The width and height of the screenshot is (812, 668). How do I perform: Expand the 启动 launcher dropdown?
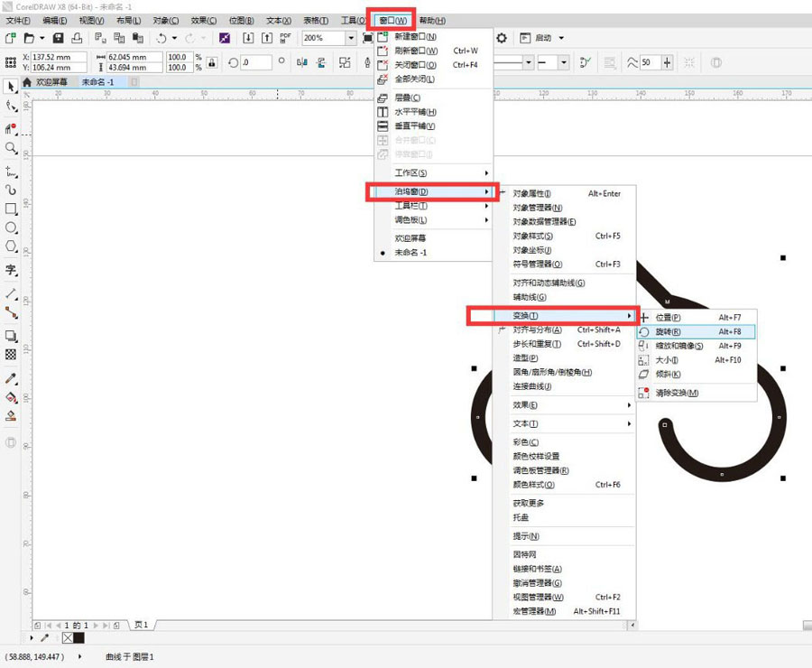tap(561, 38)
